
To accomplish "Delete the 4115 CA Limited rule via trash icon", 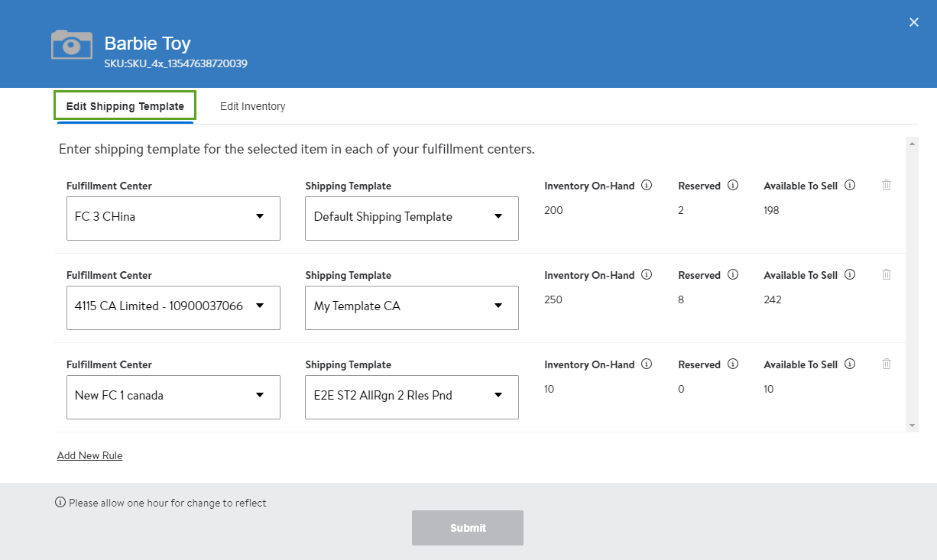I will (887, 274).
